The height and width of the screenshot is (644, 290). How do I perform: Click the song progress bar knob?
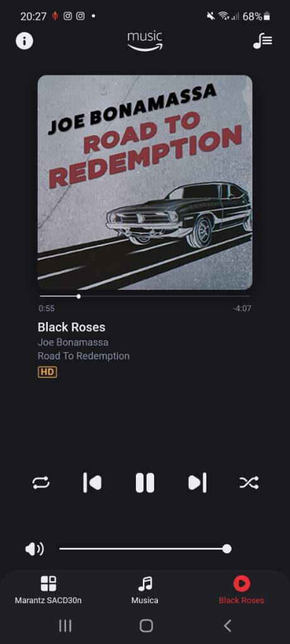pyautogui.click(x=79, y=296)
